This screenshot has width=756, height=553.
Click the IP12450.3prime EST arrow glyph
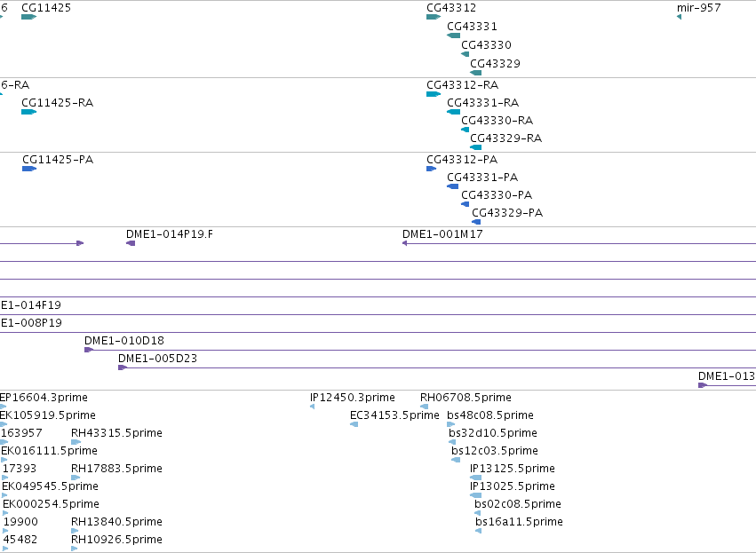point(312,407)
